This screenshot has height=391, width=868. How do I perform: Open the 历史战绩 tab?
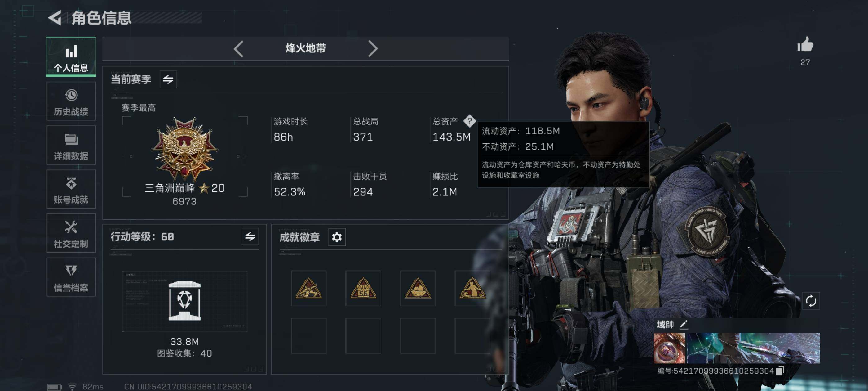pos(71,101)
